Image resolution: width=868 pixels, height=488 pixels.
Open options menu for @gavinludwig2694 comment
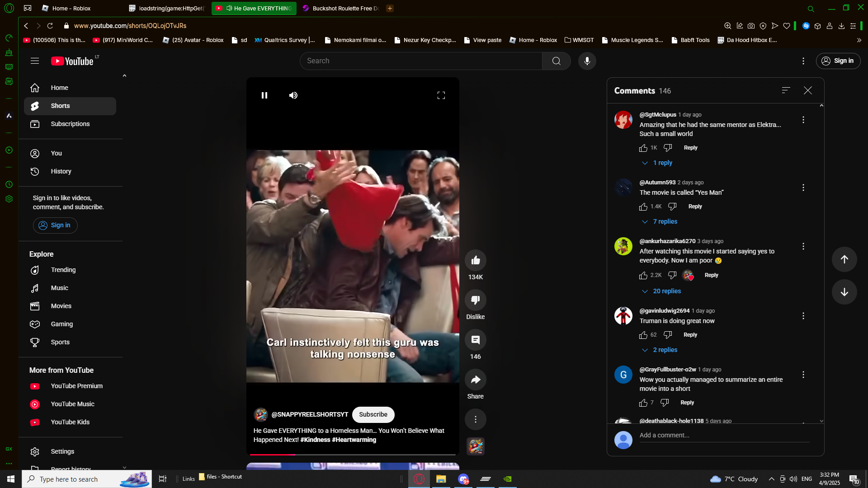[803, 316]
